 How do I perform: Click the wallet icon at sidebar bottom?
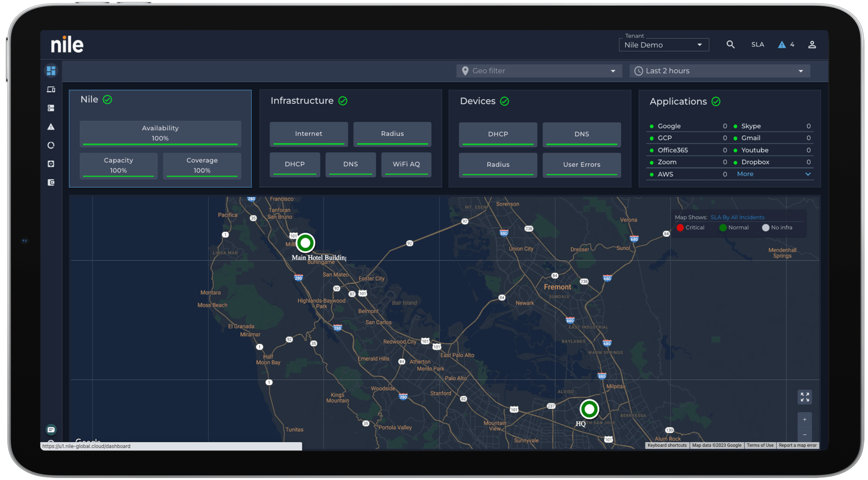51,182
